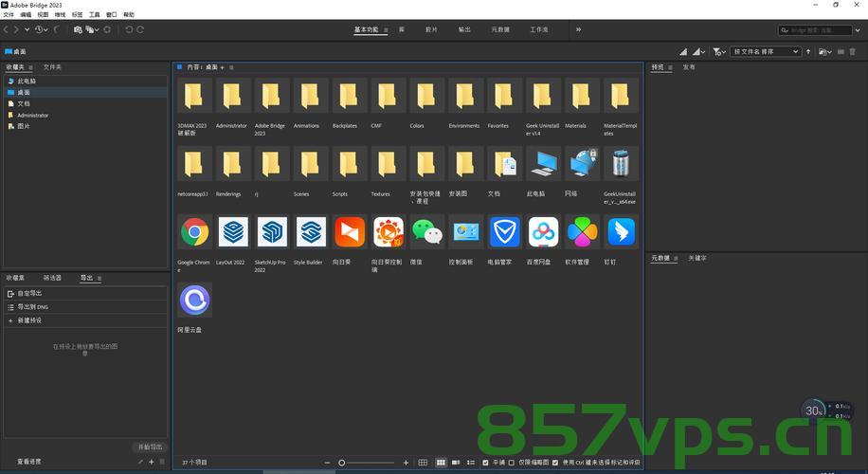868x474 pixels.
Task: Open the recent files clock icon
Action: click(40, 29)
